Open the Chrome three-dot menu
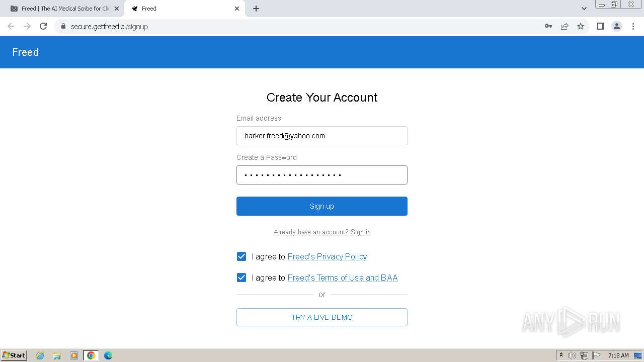Viewport: 644px width, 362px height. (x=633, y=26)
